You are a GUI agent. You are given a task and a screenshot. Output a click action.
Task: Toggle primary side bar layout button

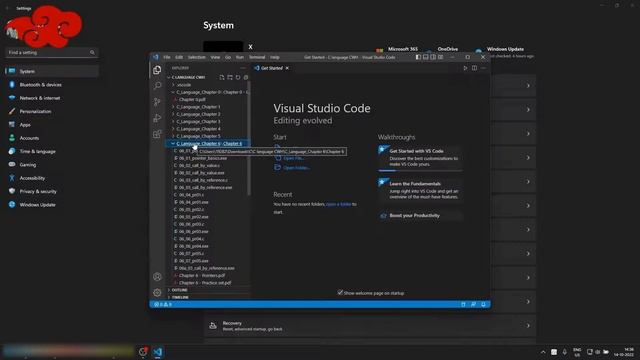click(x=418, y=57)
